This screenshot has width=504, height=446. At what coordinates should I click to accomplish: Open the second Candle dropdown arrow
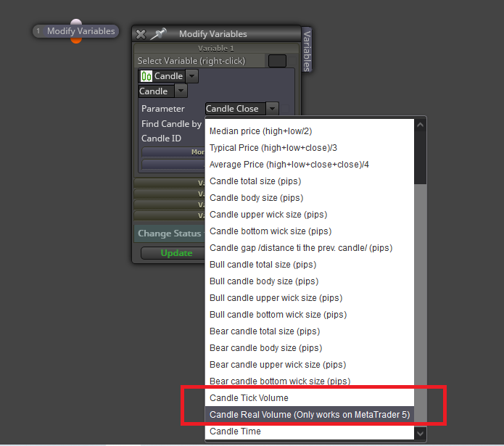[x=181, y=91]
